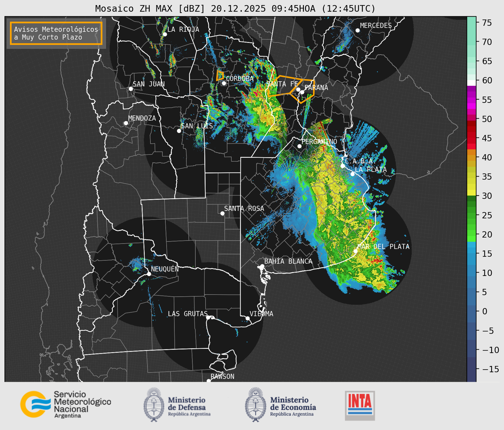Image resolution: width=504 pixels, height=430 pixels.
Task: Click the small orange warning polygon near Córdoba
Action: coord(220,75)
